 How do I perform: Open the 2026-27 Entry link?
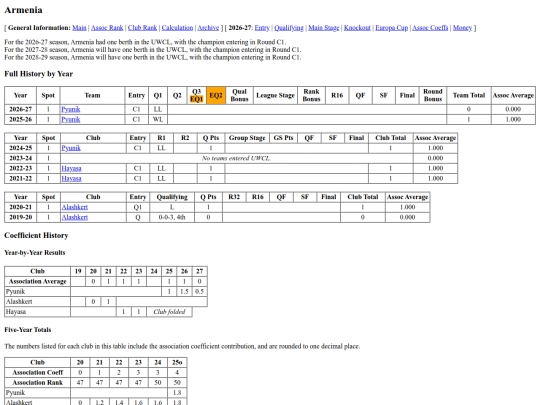(x=262, y=28)
